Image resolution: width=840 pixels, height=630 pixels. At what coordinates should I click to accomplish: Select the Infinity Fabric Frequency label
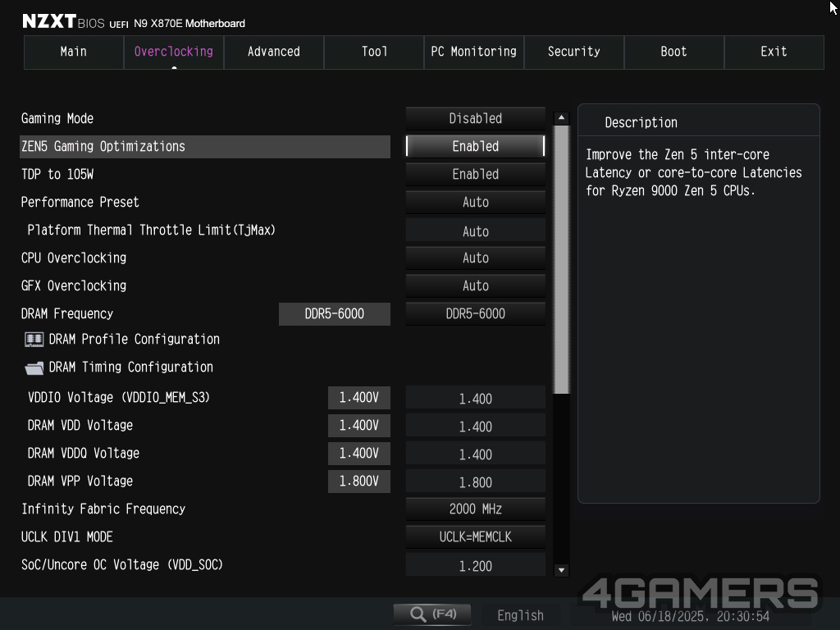(103, 509)
